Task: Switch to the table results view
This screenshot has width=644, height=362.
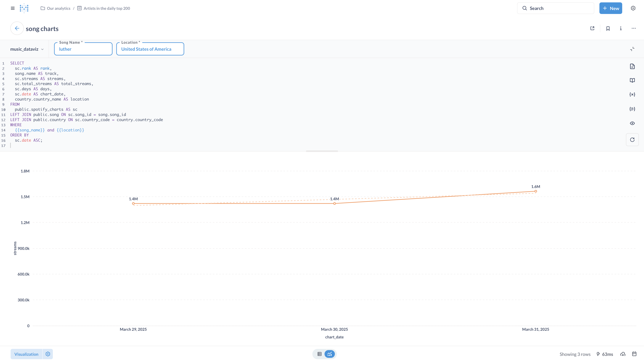Action: (319, 354)
